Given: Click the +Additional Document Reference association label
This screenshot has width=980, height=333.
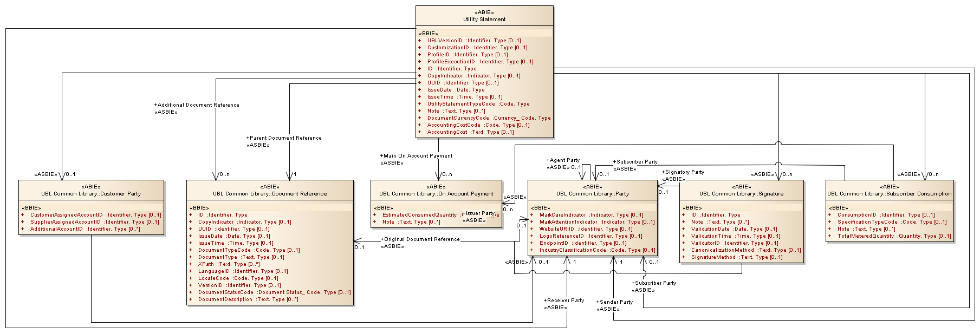Looking at the screenshot, I should [197, 105].
